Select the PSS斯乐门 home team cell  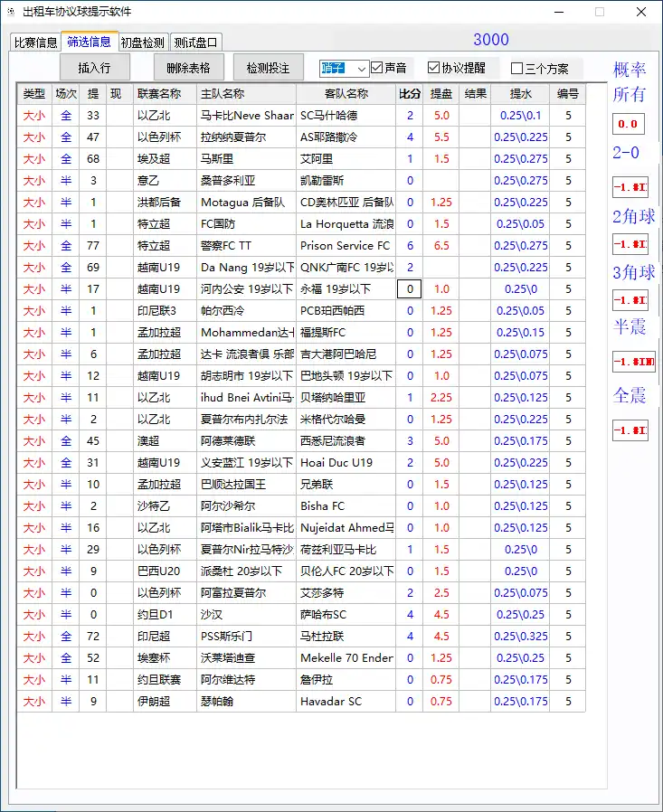point(246,637)
